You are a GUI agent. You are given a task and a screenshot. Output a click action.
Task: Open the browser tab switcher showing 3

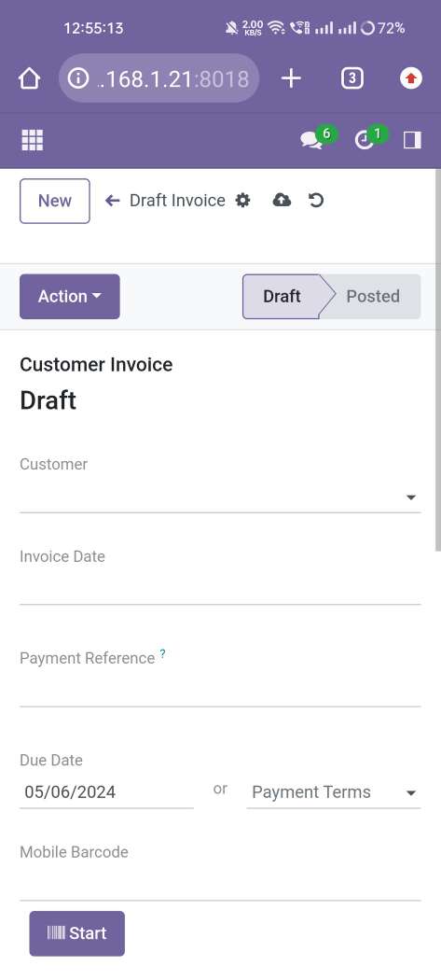coord(351,78)
